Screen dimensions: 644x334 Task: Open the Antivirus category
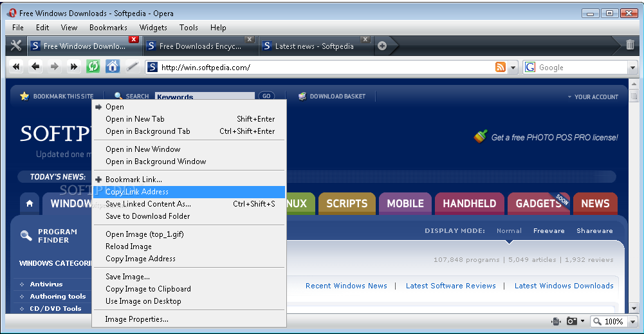pyautogui.click(x=46, y=284)
